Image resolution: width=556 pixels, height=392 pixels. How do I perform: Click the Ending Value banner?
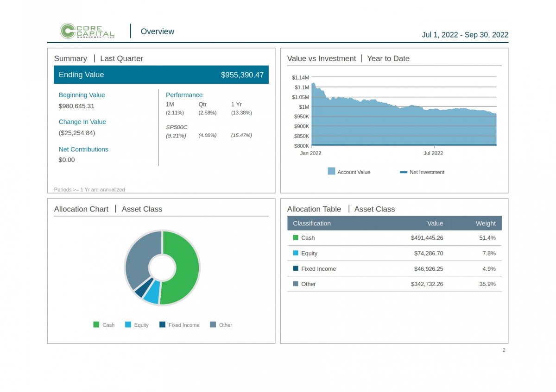pyautogui.click(x=161, y=75)
